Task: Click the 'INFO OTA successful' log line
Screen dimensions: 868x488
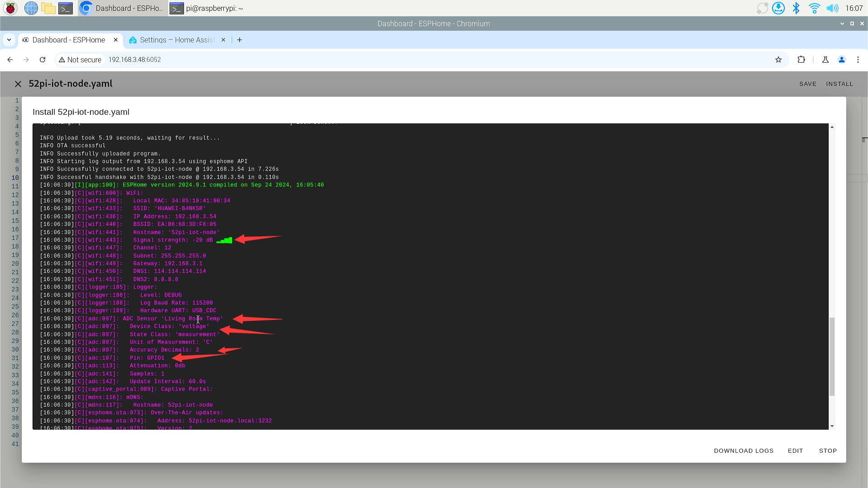Action: pos(72,145)
